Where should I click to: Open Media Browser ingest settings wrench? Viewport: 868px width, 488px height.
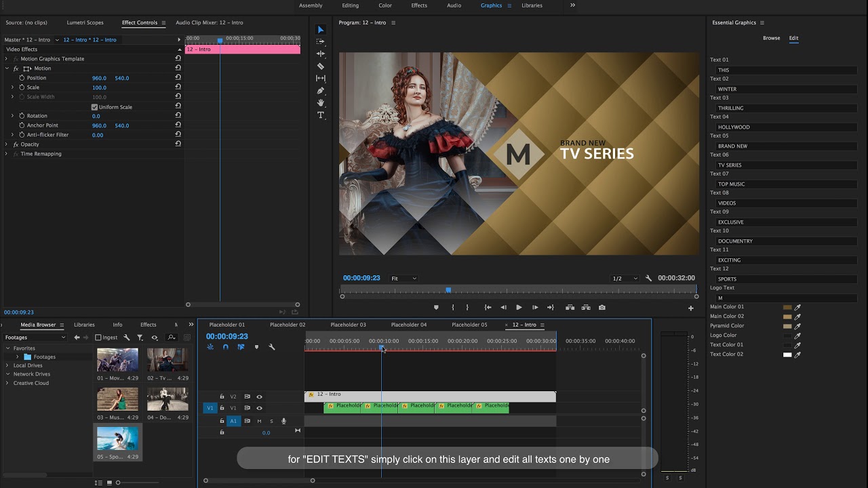tap(126, 338)
